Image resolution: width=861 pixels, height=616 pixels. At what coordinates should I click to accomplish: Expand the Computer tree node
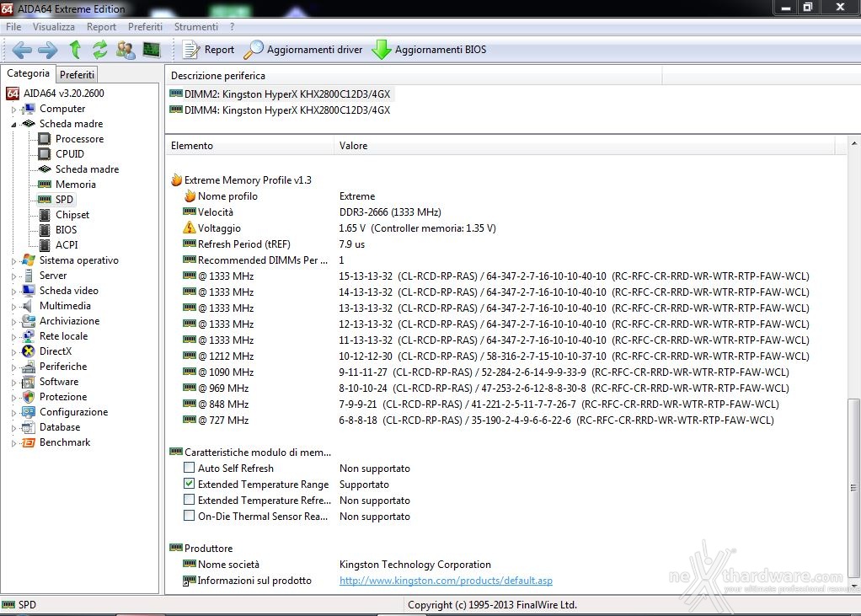[13, 110]
